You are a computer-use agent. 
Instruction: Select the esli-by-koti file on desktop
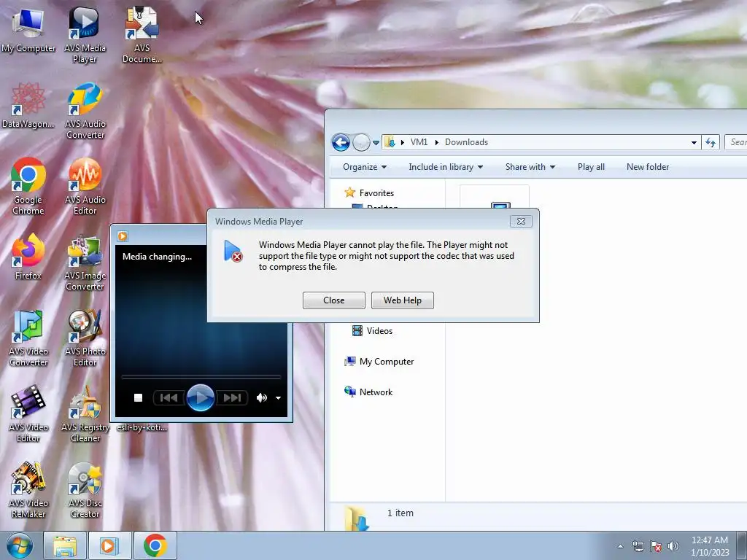pos(142,427)
